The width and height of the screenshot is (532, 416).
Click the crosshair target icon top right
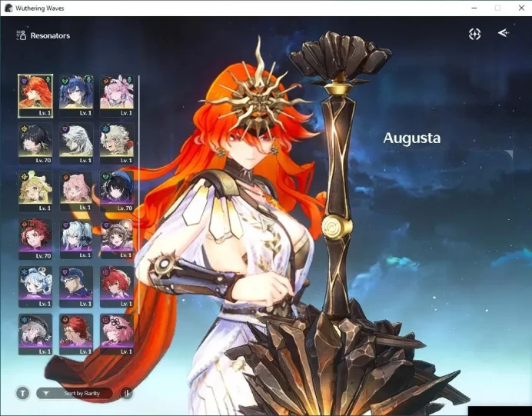pos(474,34)
